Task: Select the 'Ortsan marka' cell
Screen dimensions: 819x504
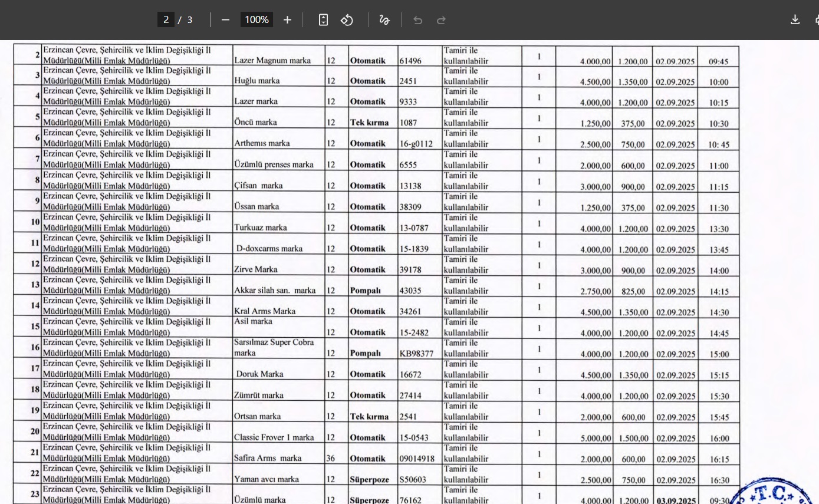Action: tap(257, 416)
